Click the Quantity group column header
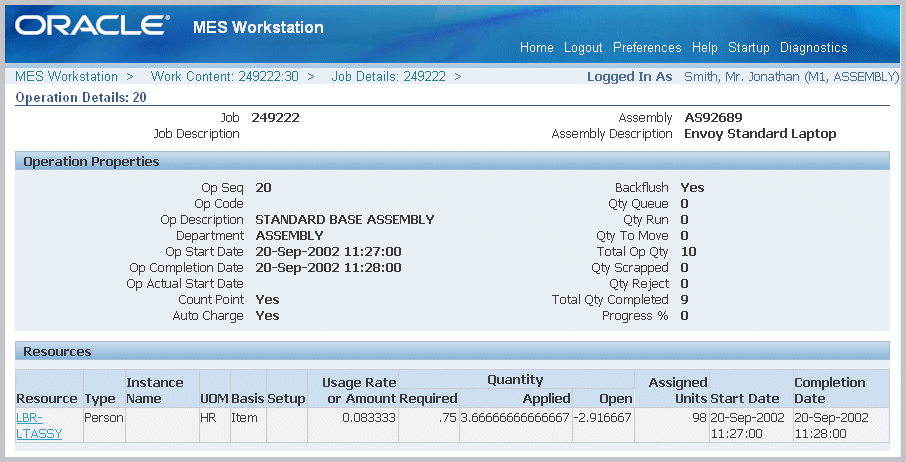Viewport: 906px width, 462px height. [x=515, y=379]
